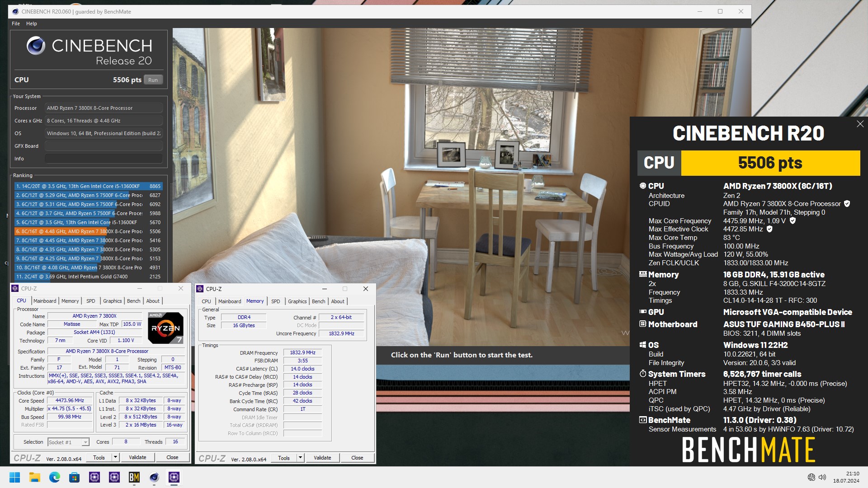Switch to Memory tab in left CPU-Z window
The image size is (868, 488).
click(70, 301)
